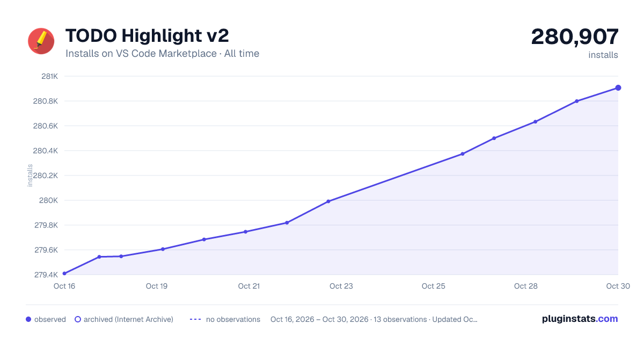Click the Oct 25 x-axis label

[434, 286]
